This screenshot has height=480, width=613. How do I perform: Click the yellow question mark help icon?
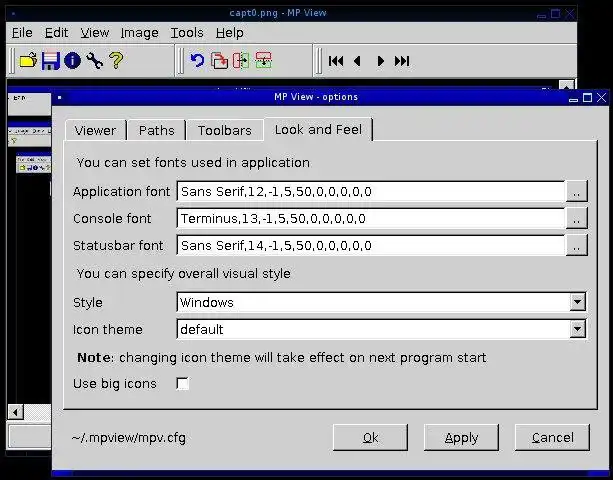pyautogui.click(x=116, y=61)
